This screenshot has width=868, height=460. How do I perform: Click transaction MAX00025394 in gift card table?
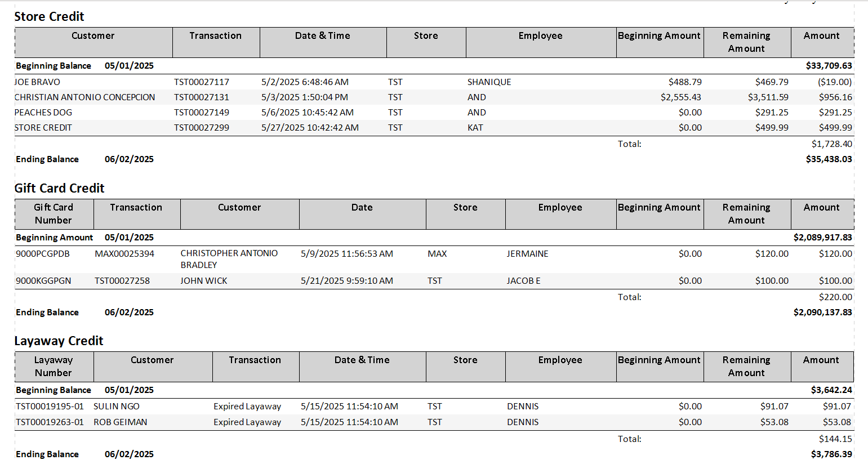tap(124, 254)
